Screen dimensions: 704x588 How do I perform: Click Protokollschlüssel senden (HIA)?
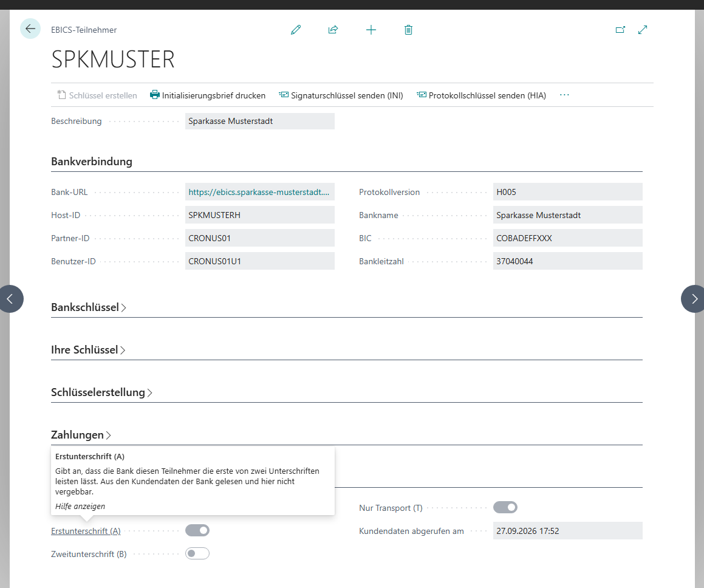click(482, 95)
